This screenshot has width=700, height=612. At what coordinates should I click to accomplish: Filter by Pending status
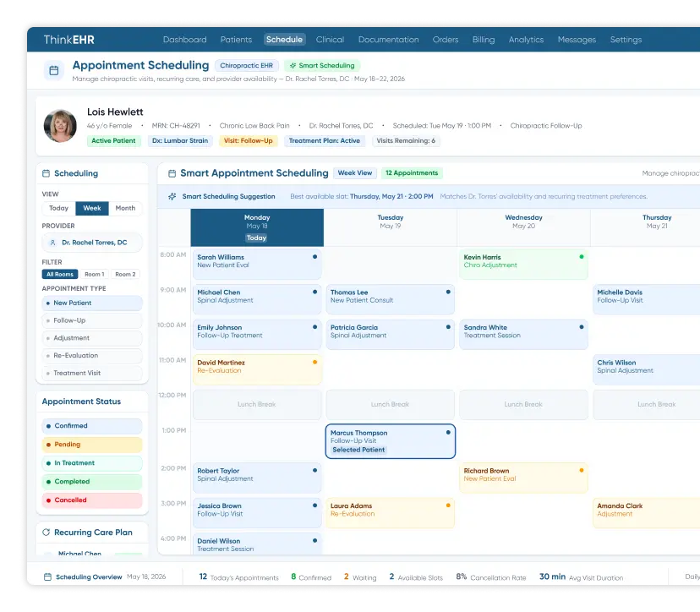pyautogui.click(x=92, y=445)
